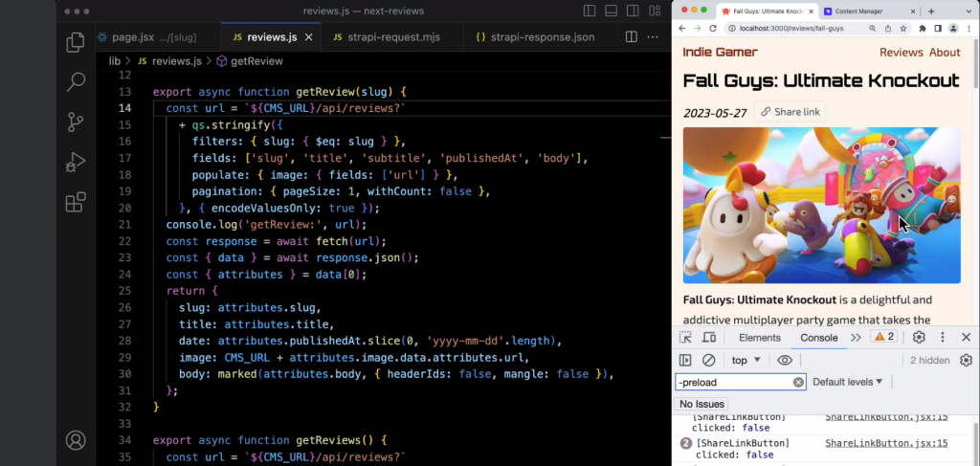Close the DevTools panel

(x=966, y=338)
